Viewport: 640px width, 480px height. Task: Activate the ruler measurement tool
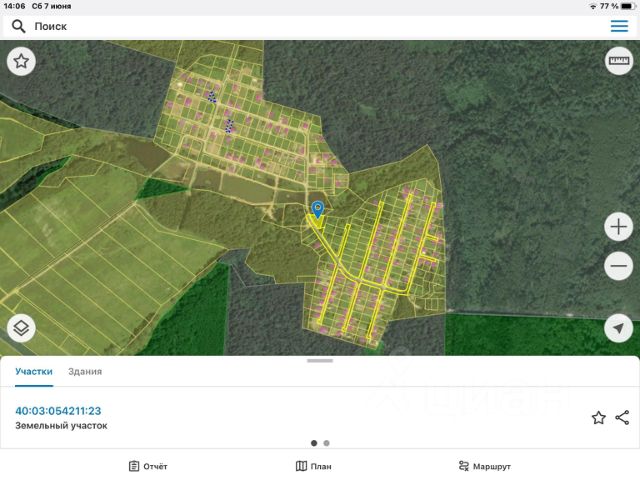coord(619,61)
